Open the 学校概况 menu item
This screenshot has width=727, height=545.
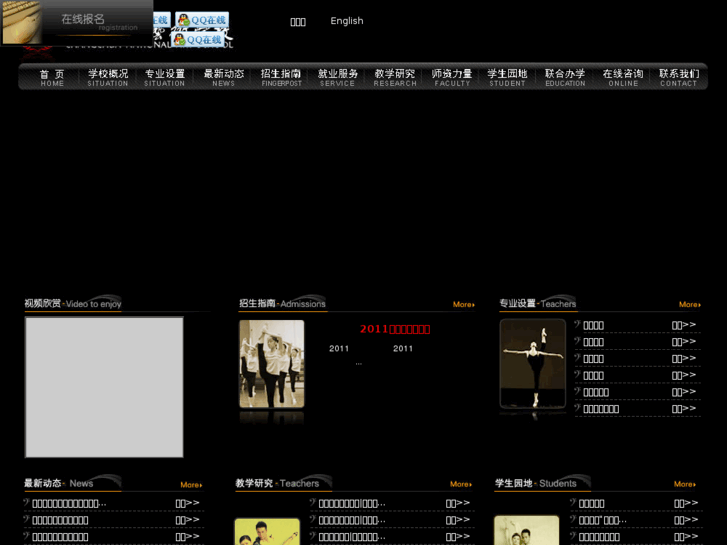click(x=108, y=77)
